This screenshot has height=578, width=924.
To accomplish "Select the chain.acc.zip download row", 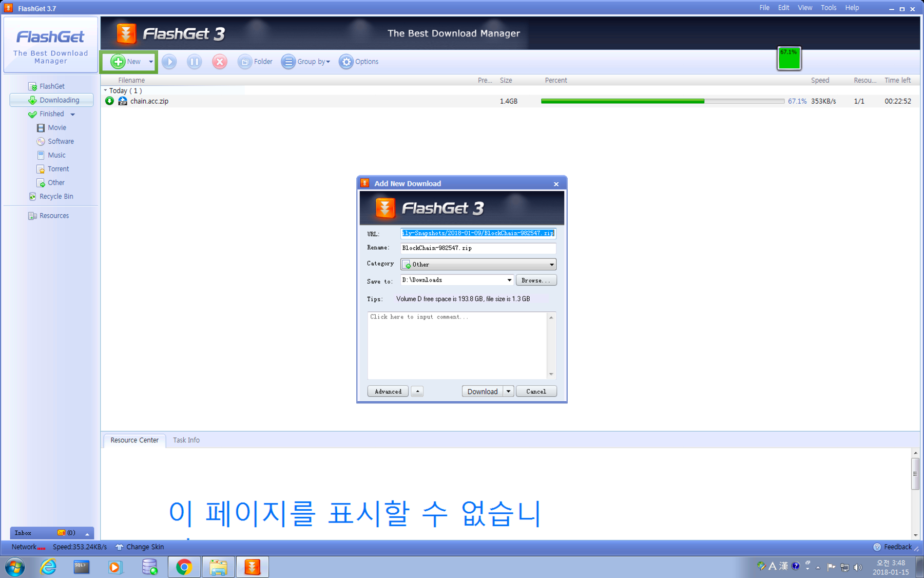I will (x=510, y=101).
